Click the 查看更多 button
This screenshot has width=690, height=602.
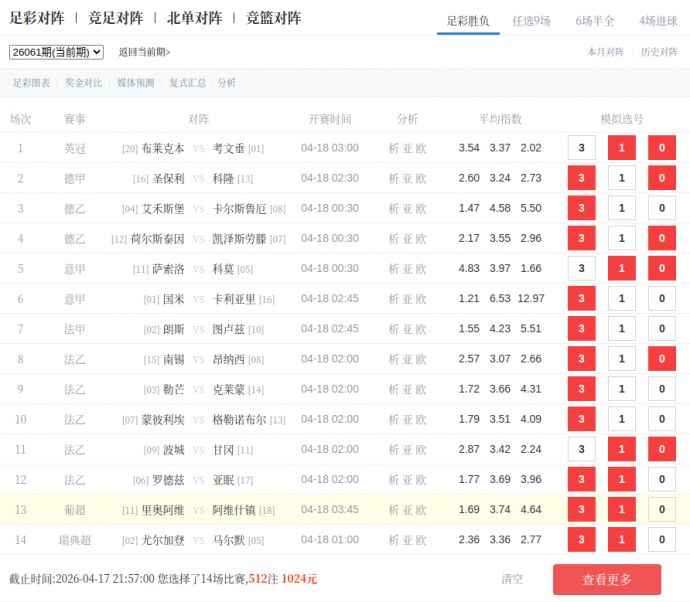pyautogui.click(x=606, y=579)
